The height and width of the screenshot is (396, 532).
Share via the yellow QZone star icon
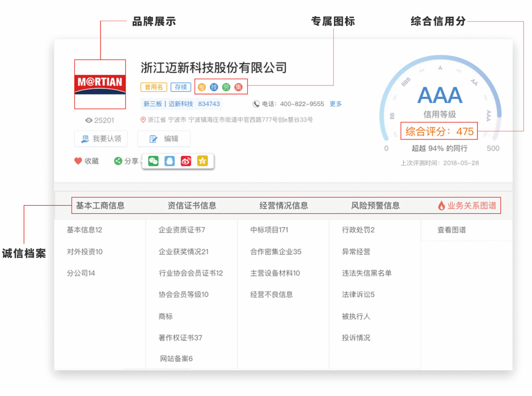pos(202,161)
